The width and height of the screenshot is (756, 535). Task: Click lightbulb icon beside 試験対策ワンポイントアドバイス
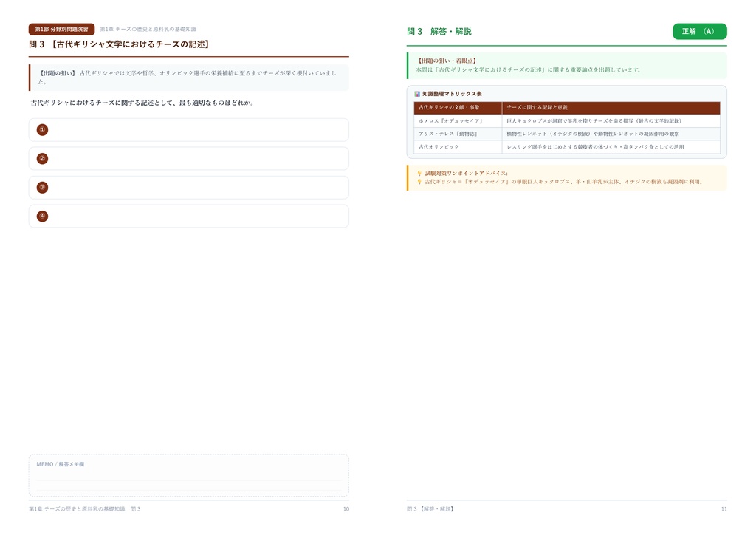(419, 173)
